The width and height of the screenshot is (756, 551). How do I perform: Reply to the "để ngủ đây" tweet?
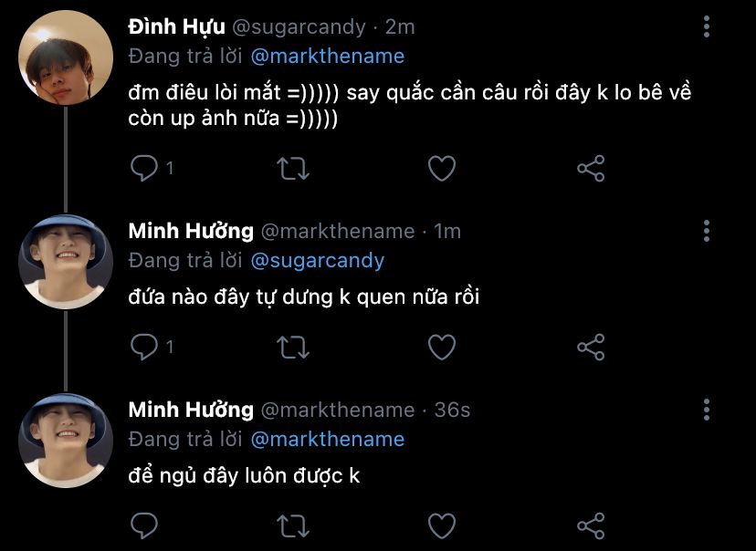tap(144, 525)
